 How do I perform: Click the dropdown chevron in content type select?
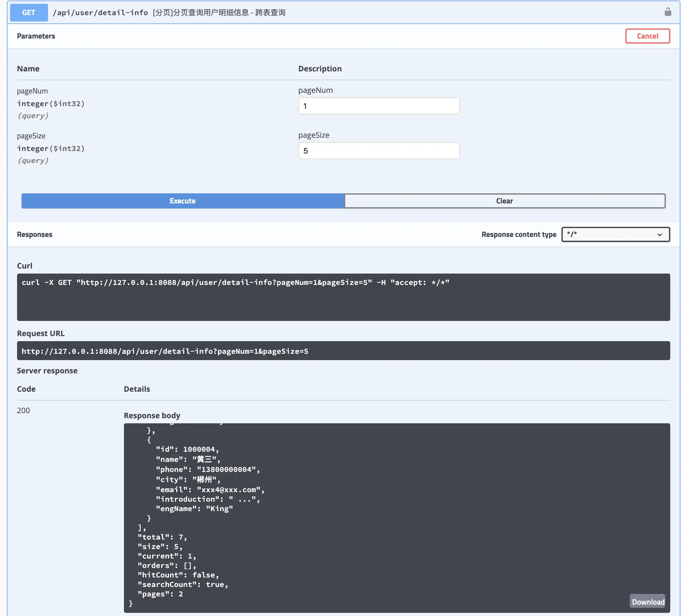click(660, 235)
